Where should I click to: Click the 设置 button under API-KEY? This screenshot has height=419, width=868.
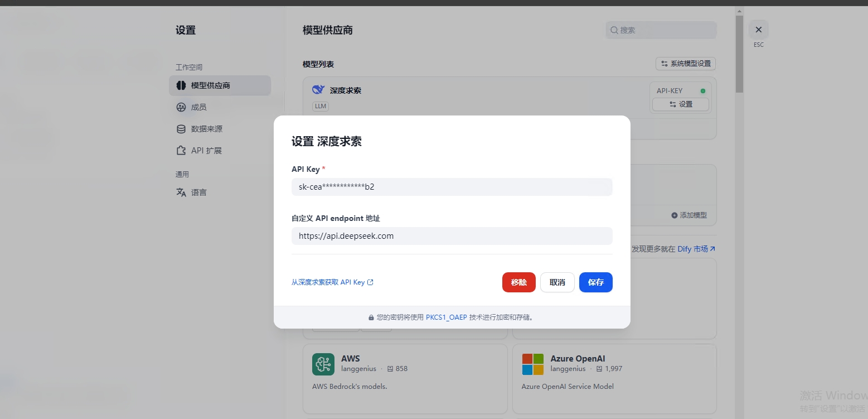(x=681, y=104)
